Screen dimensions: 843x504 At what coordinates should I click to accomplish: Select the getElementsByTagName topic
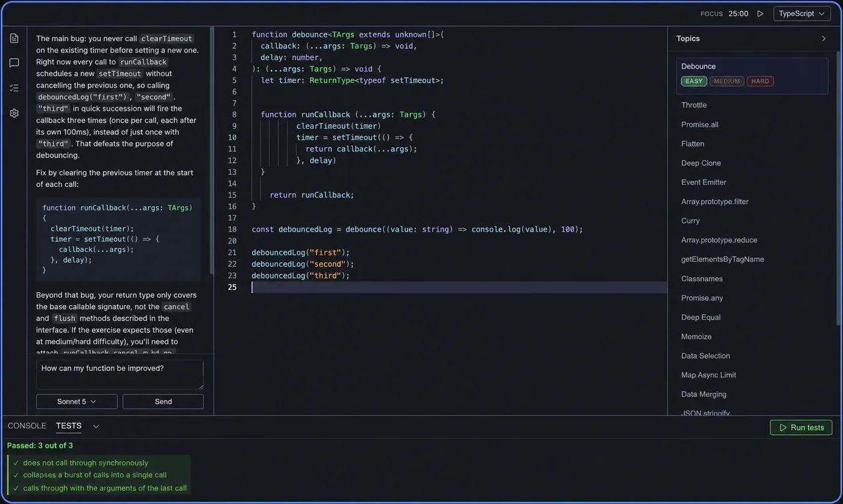click(722, 259)
